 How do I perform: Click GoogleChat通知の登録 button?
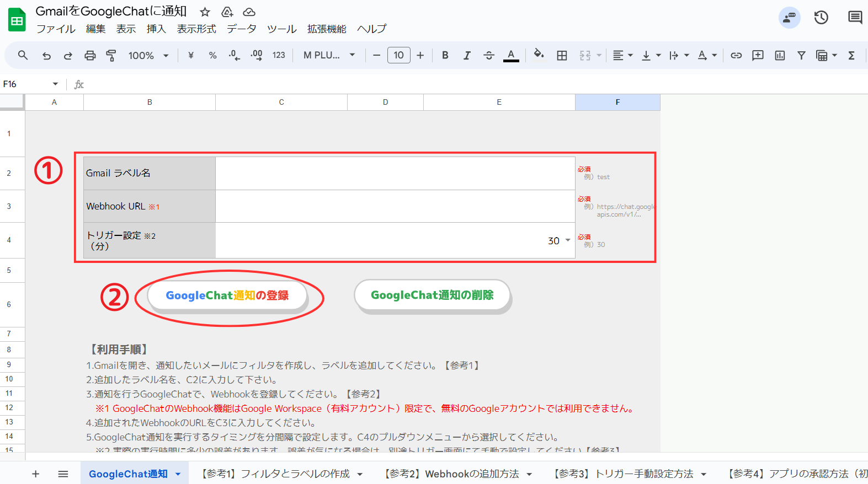click(227, 295)
